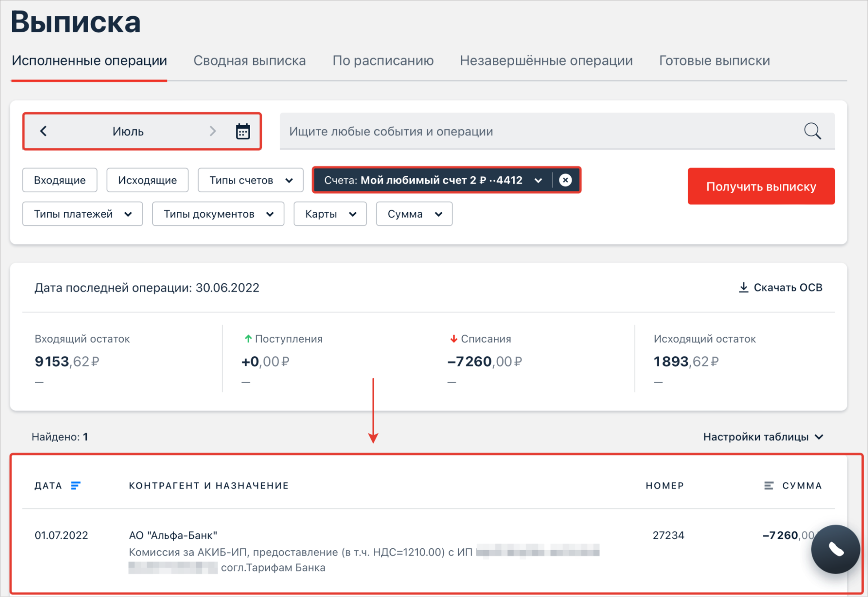The image size is (868, 597).
Task: Expand the Типы счетов dropdown
Action: (x=251, y=180)
